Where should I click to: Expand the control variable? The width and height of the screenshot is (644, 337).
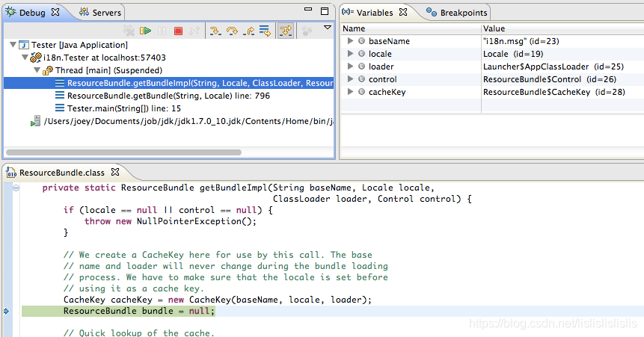(350, 78)
